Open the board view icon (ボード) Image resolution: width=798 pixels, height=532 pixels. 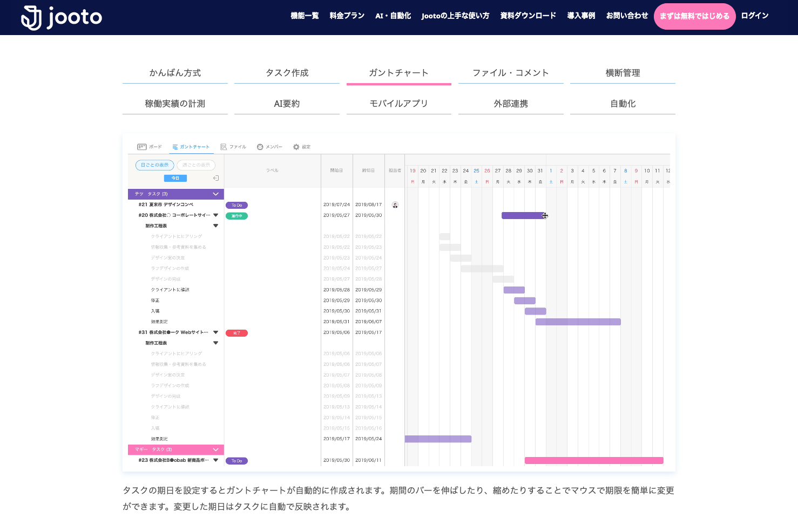[x=142, y=147]
